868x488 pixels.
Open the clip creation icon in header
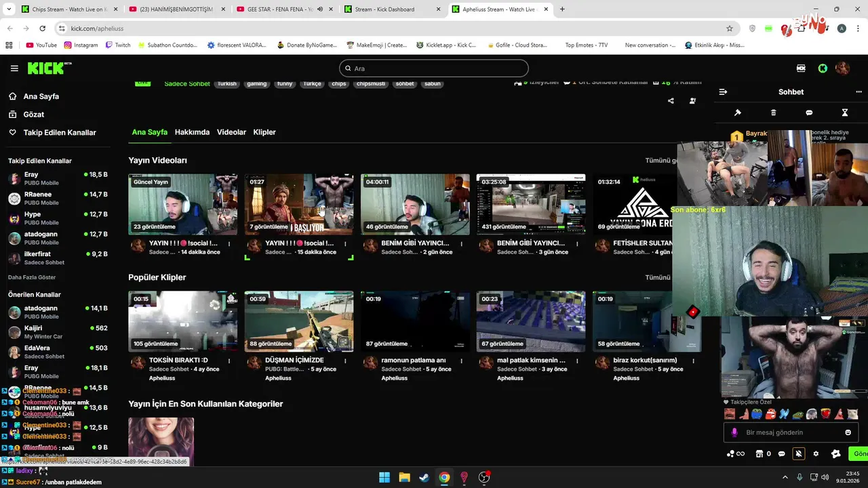(x=801, y=68)
